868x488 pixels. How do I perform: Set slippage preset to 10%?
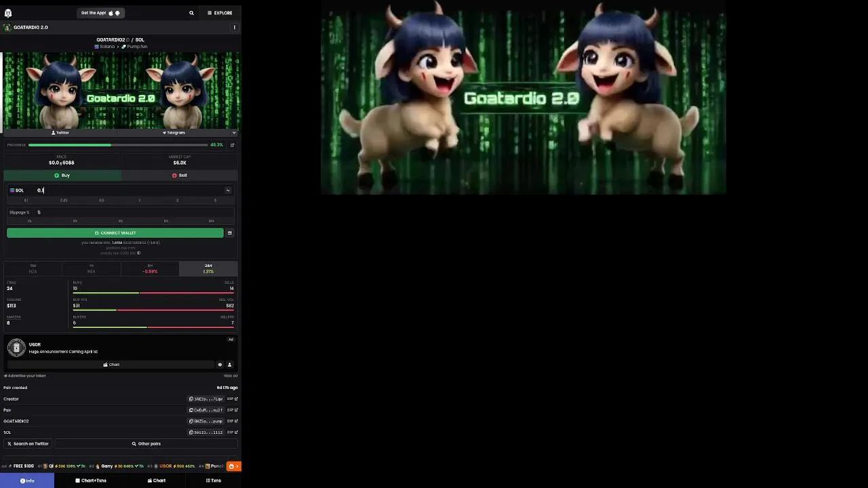point(212,221)
